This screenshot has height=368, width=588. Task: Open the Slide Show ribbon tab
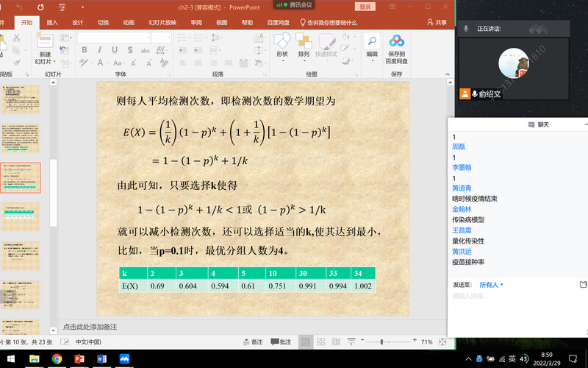(x=162, y=23)
